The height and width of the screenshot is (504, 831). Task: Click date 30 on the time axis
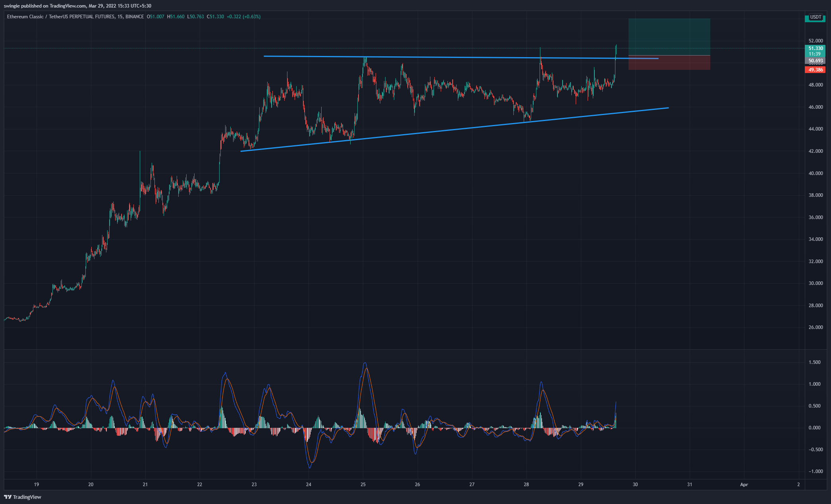tap(635, 485)
